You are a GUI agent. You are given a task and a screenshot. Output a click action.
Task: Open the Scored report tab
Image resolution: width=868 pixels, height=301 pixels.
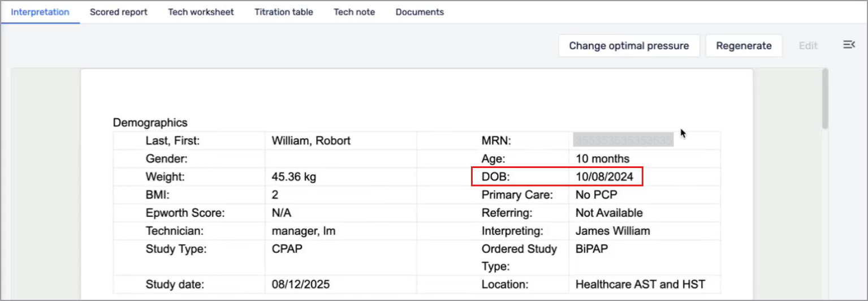[x=119, y=12]
